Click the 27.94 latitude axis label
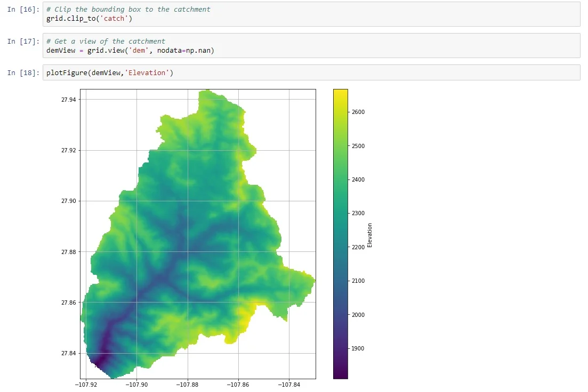 (69, 100)
